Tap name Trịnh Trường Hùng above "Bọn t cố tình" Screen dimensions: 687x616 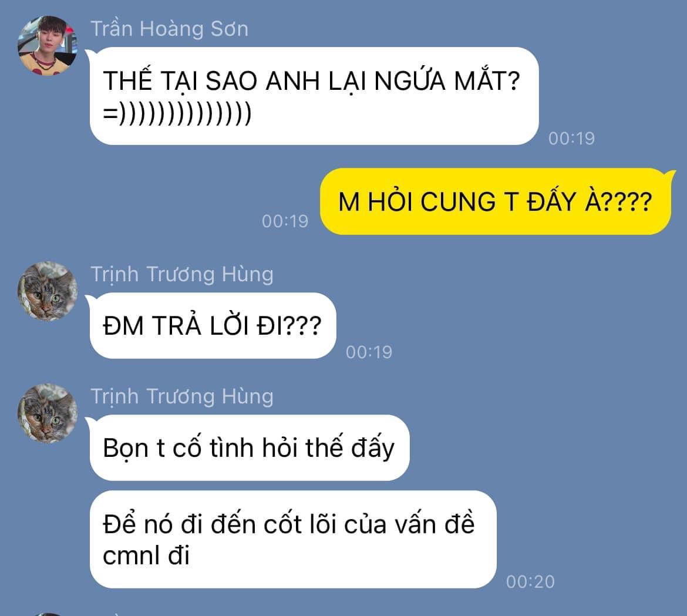click(182, 397)
